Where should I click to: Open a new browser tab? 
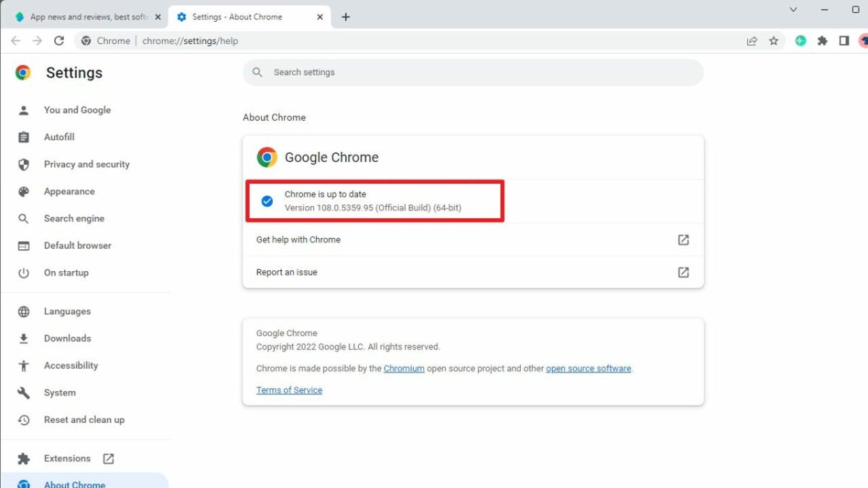click(x=346, y=17)
